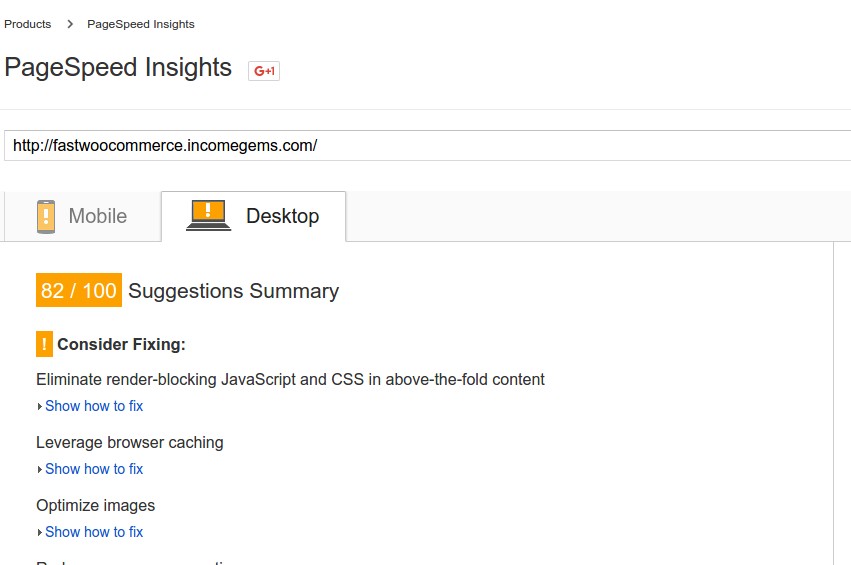Viewport: 851px width, 565px height.
Task: Expand Show how to fix for Optimize images
Action: [94, 532]
